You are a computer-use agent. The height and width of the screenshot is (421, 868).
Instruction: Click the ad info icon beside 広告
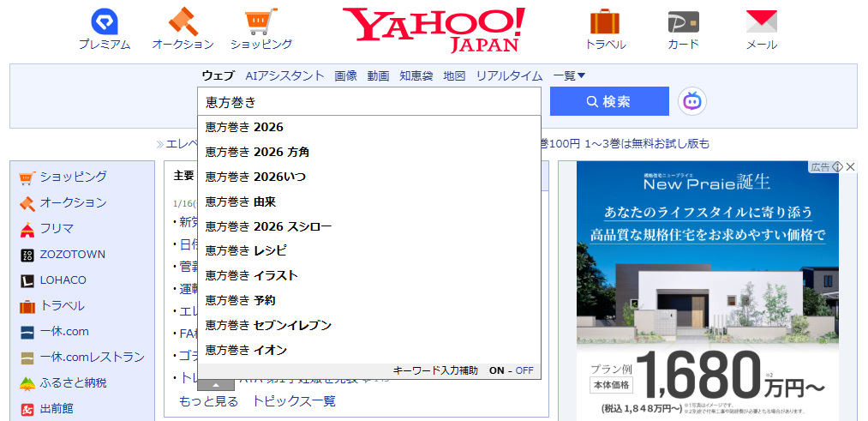837,166
